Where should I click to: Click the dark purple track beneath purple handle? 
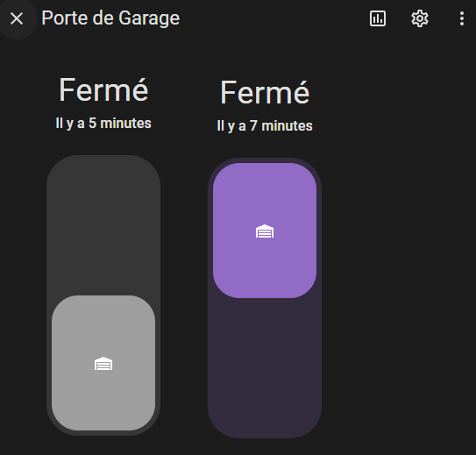pos(265,368)
